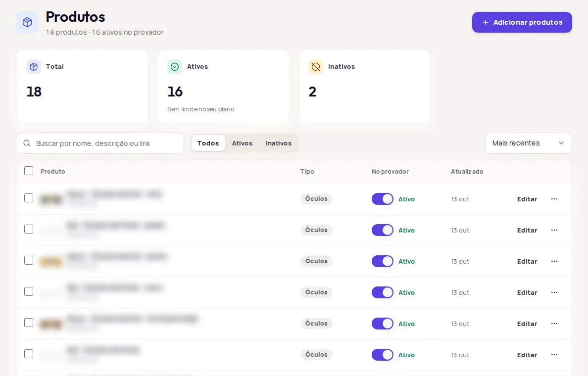Image resolution: width=588 pixels, height=376 pixels.
Task: Tick the checkbox of the first product row
Action: (x=29, y=198)
